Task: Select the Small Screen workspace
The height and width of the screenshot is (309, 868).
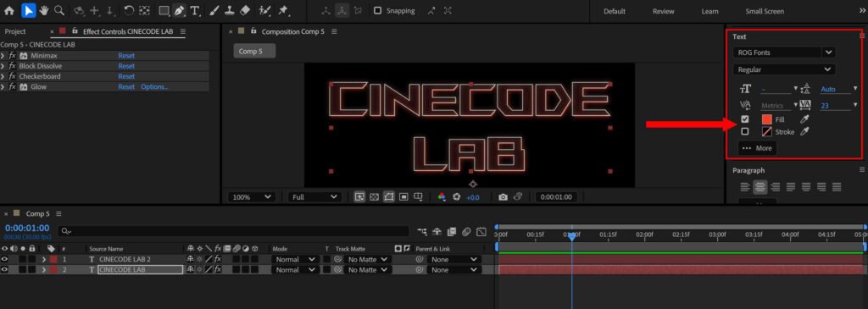Action: 765,11
